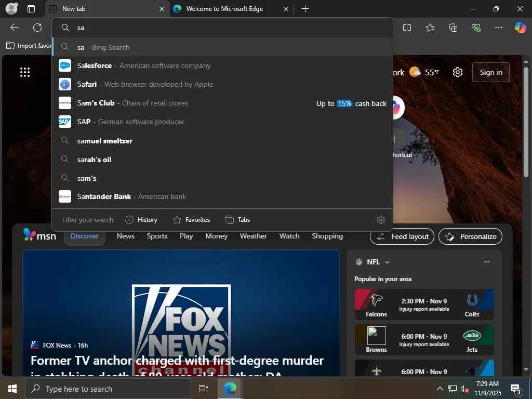Close the New tab tab
Image resolution: width=532 pixels, height=399 pixels.
tap(162, 9)
